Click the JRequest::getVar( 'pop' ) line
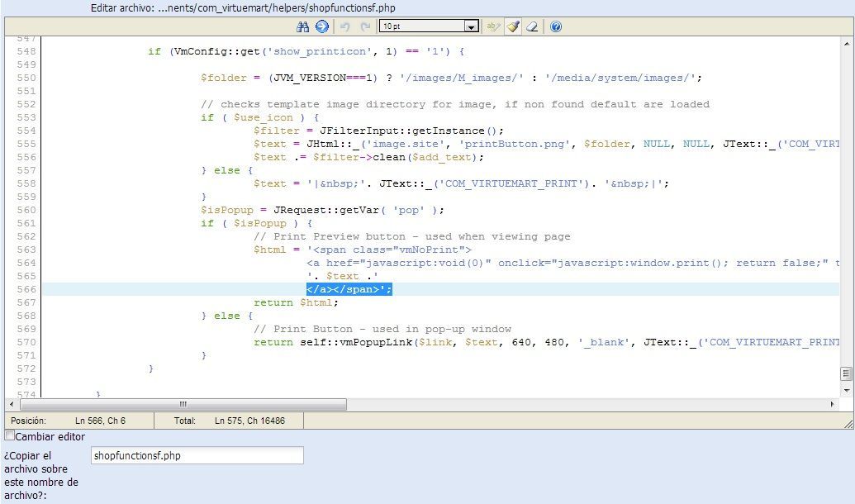Screen dimensions: 855x504 [x=322, y=210]
